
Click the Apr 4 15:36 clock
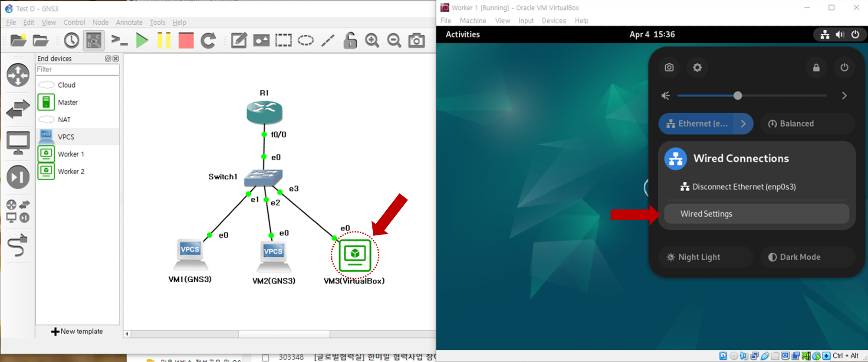tap(652, 34)
